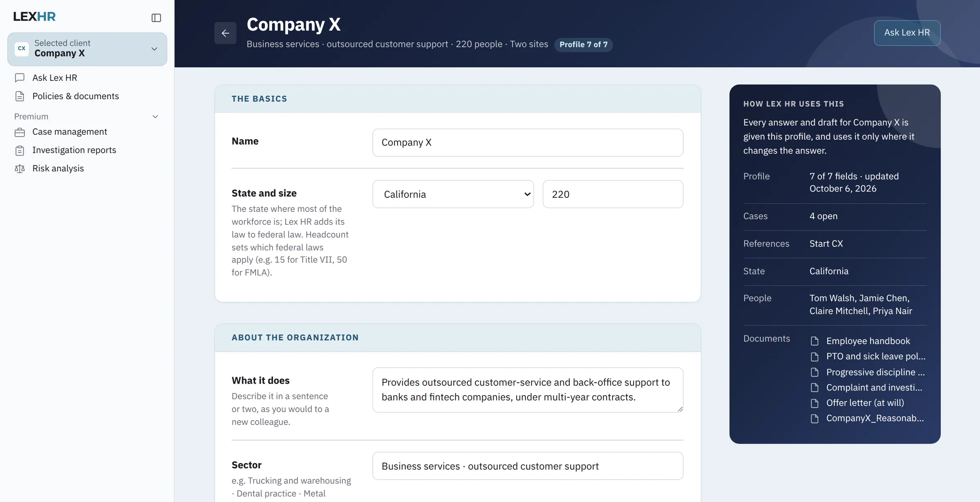The width and height of the screenshot is (980, 502).
Task: Click the Case management briefcase icon
Action: (20, 132)
